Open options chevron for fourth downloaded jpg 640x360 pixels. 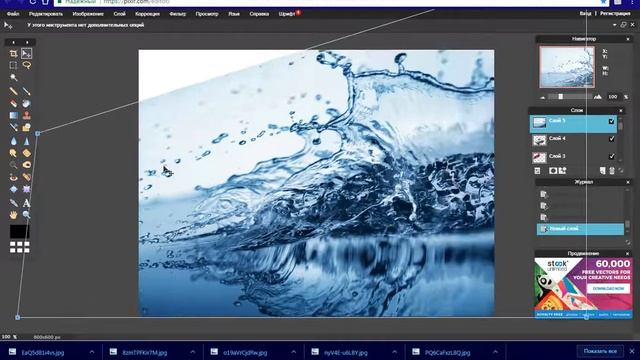tap(394, 352)
